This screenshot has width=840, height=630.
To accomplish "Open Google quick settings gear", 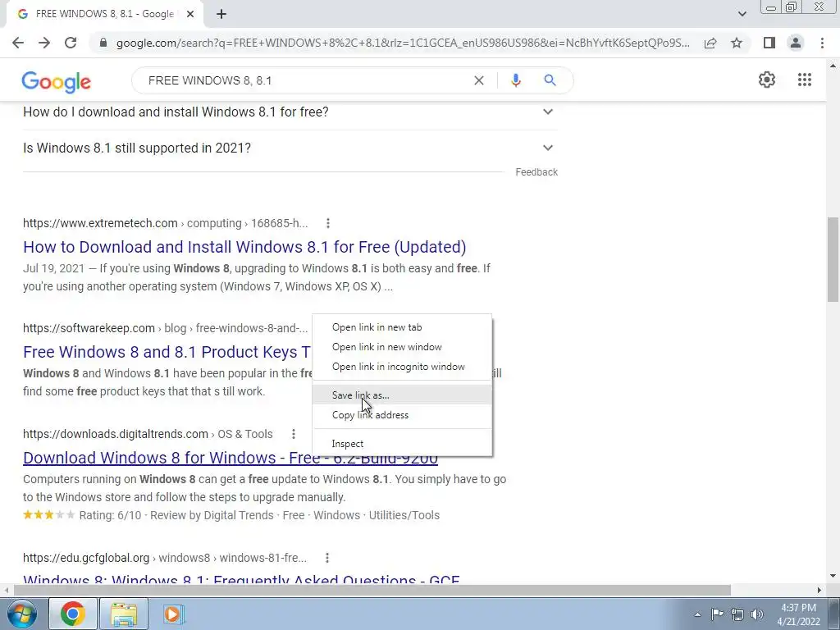I will [767, 80].
